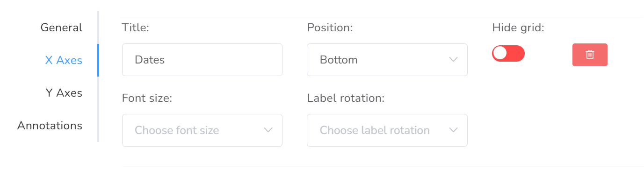Select the X Axes tab
644x190 pixels.
[64, 60]
